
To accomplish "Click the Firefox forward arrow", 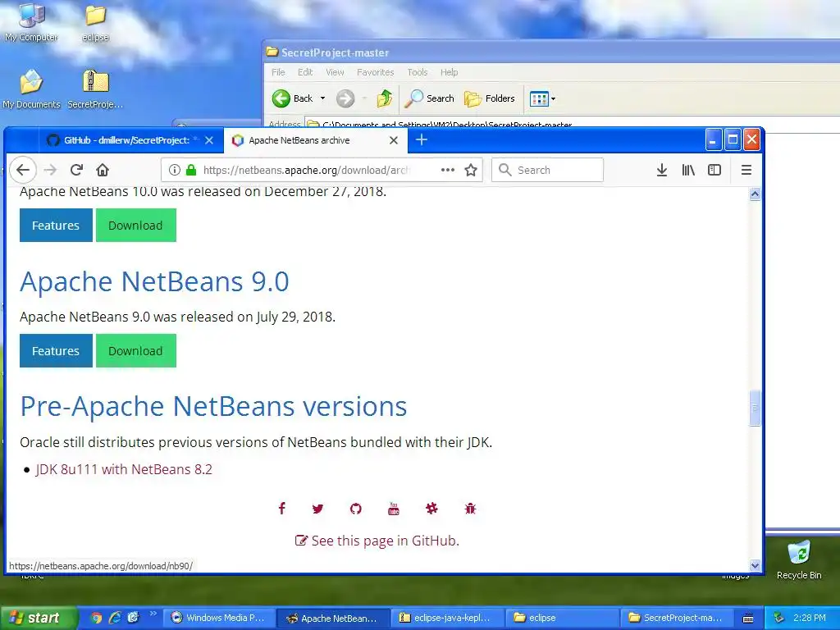I will (x=50, y=170).
